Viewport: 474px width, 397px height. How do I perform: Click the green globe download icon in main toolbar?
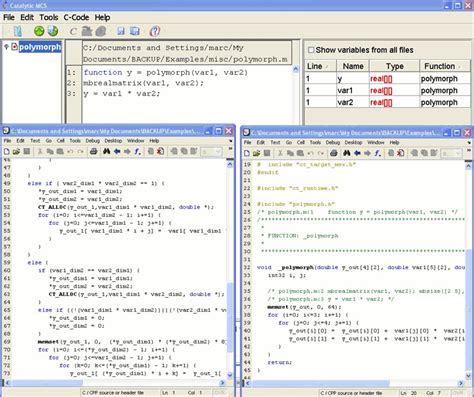pos(53,31)
